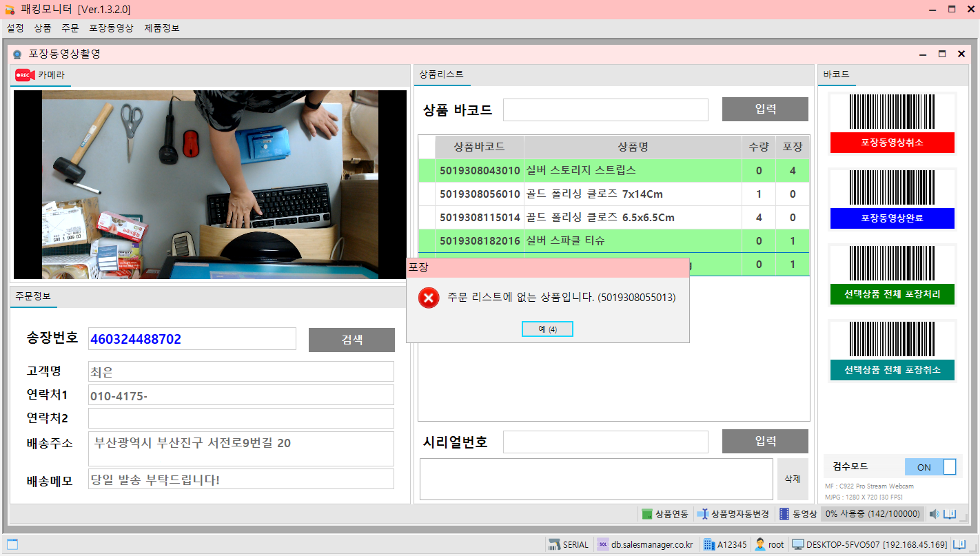Click the 삭제 button beside serial list

792,479
